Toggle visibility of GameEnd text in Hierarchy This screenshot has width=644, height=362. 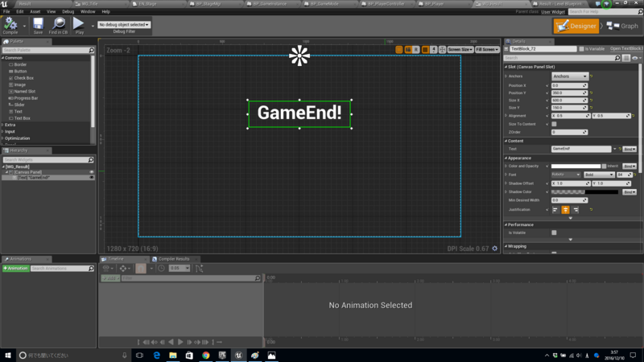pos(92,178)
